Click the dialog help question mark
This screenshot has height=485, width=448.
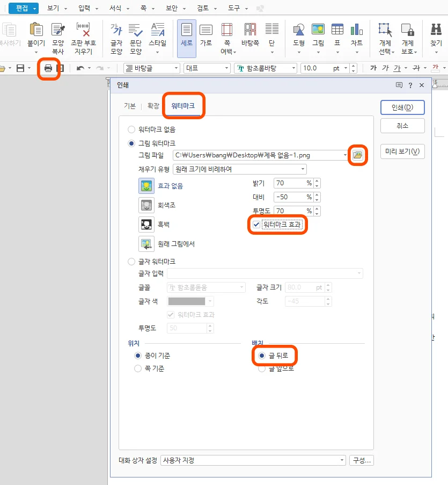[x=410, y=85]
